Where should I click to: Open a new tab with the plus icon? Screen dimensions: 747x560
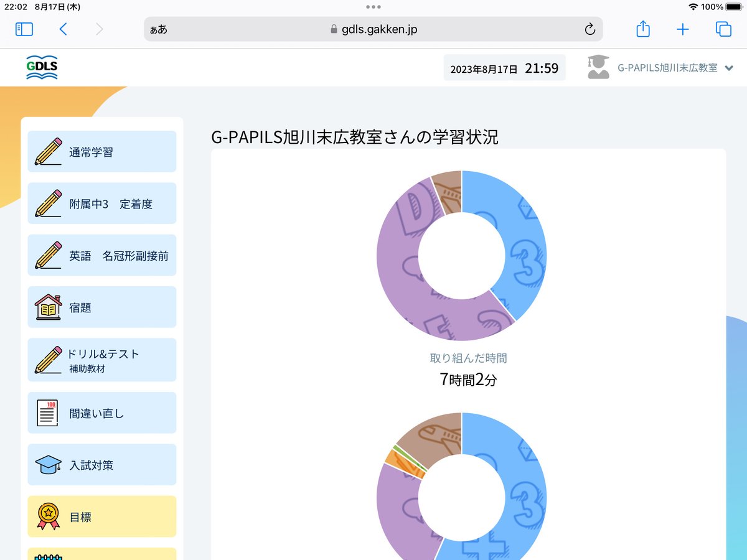tap(683, 29)
